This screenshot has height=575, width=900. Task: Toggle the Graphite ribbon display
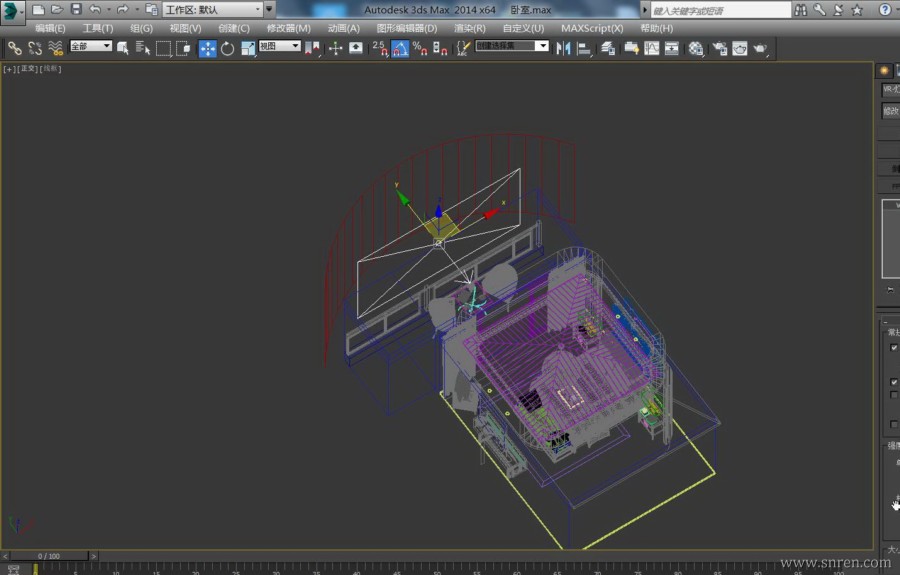[631, 49]
